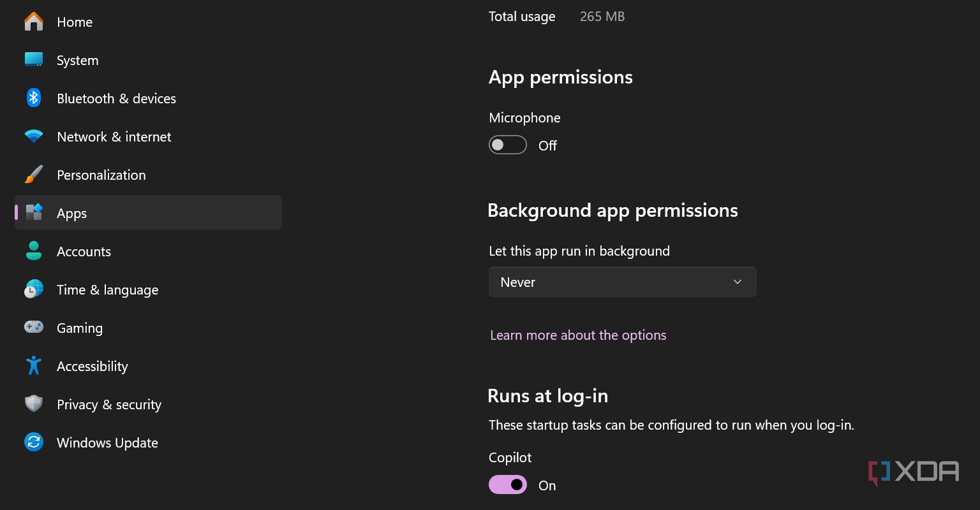The image size is (980, 510).
Task: Click the Total usage label
Action: (x=522, y=17)
